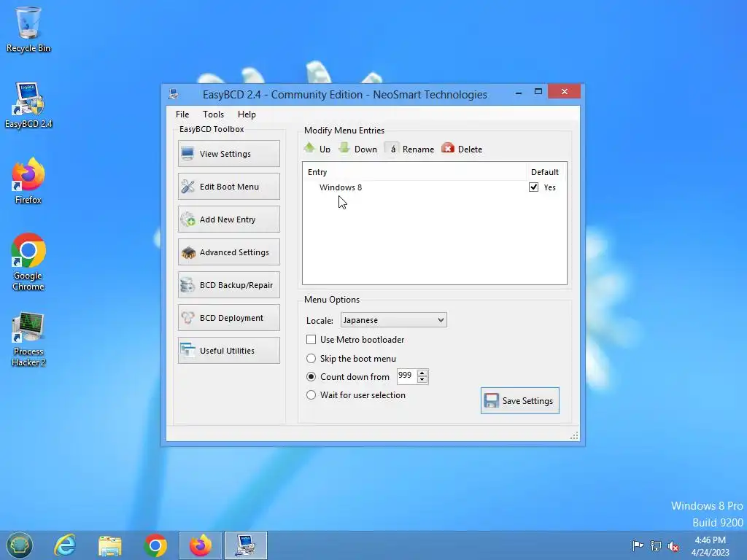The width and height of the screenshot is (747, 560).
Task: Select the EasyBCD 2.4 desktop shortcut
Action: (x=28, y=105)
